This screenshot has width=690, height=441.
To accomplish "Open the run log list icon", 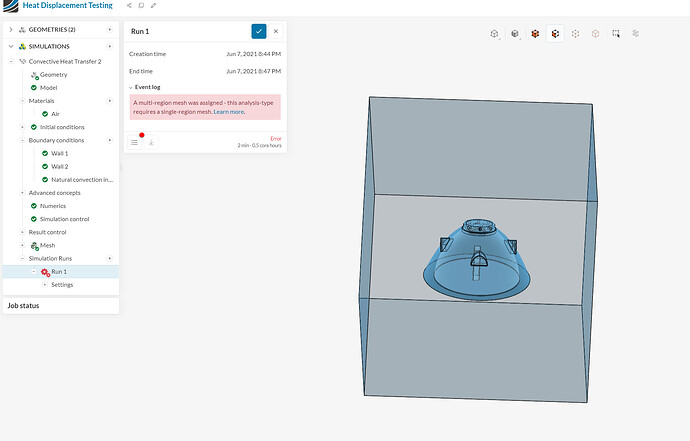I will click(x=134, y=143).
